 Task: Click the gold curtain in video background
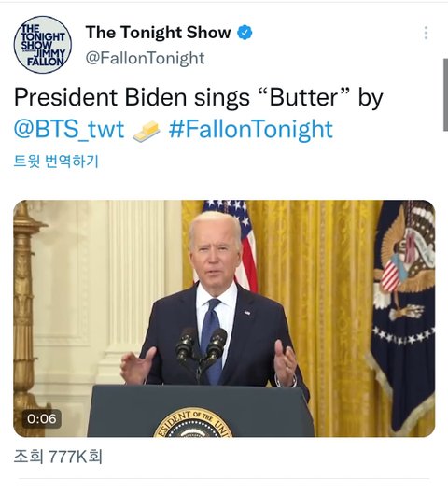coord(317,283)
